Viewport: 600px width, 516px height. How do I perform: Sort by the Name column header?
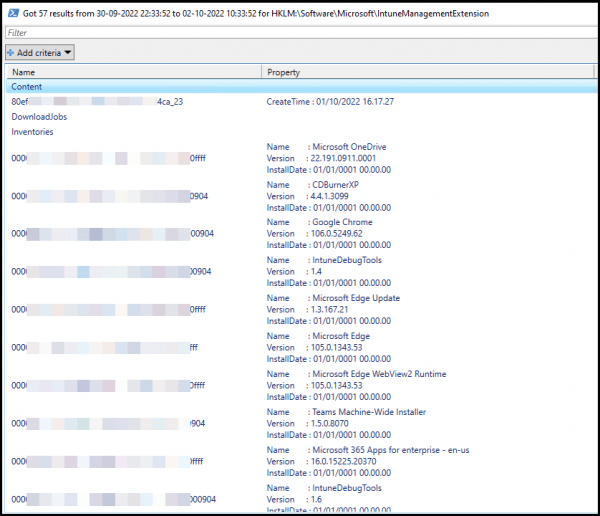click(x=24, y=72)
